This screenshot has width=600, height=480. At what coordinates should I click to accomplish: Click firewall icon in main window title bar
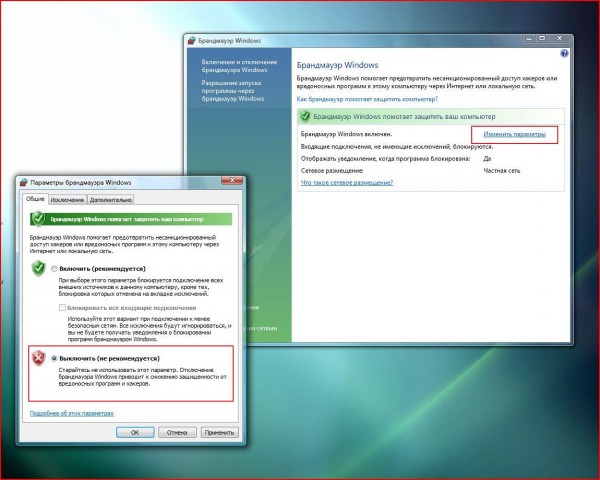pos(192,41)
